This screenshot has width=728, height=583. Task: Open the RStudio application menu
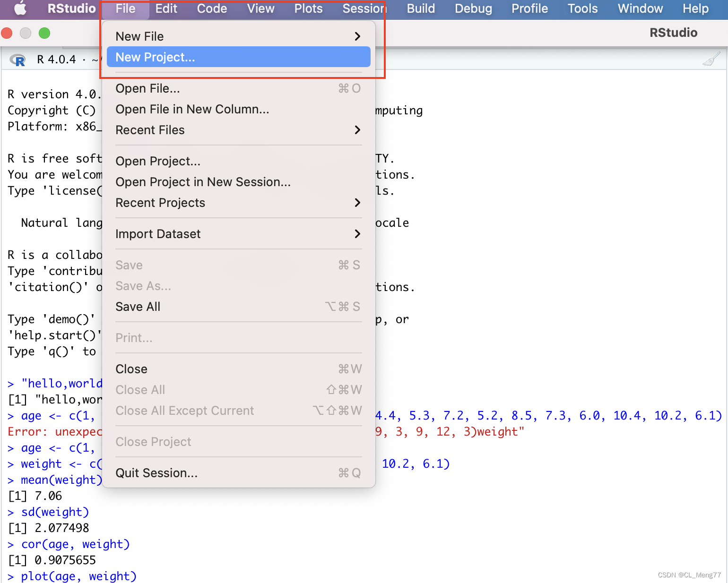click(71, 9)
